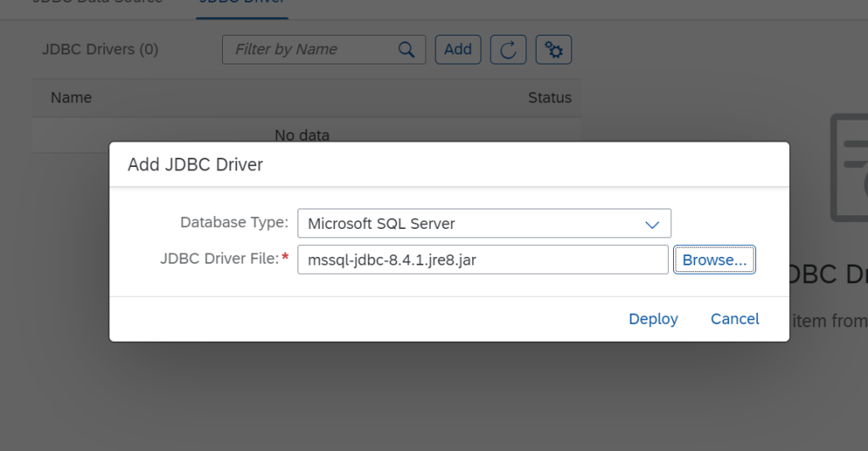The height and width of the screenshot is (451, 868).
Task: Deploy the selected JDBC driver
Action: click(653, 319)
